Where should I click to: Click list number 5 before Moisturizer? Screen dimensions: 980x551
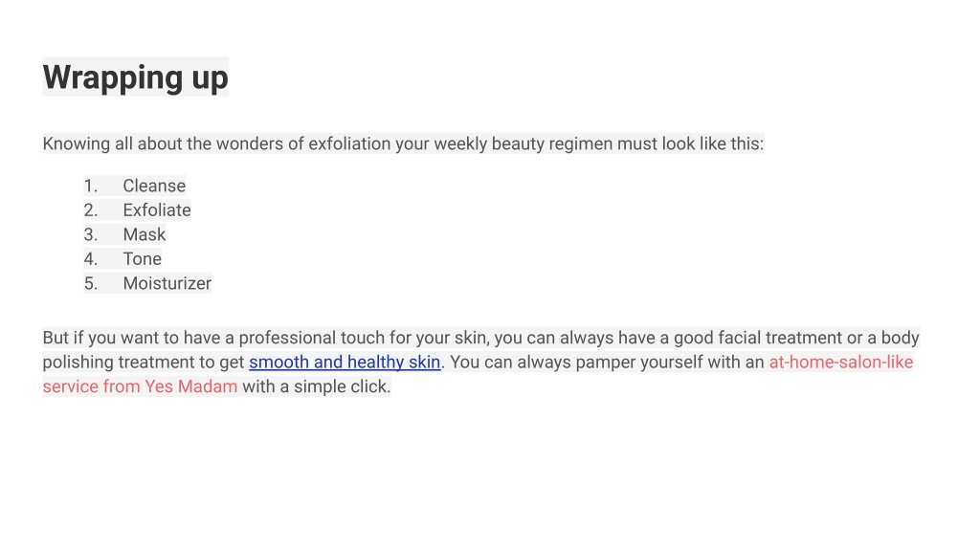[91, 283]
